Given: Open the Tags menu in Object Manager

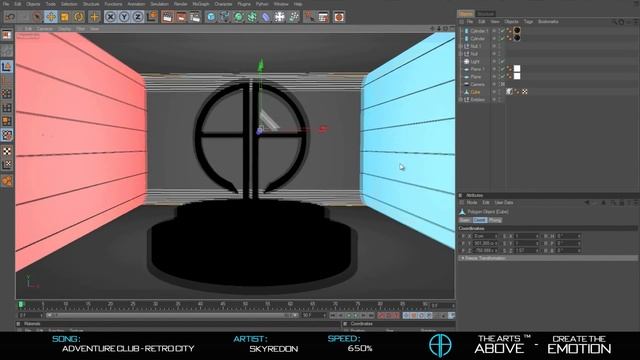Looking at the screenshot, I should (528, 22).
